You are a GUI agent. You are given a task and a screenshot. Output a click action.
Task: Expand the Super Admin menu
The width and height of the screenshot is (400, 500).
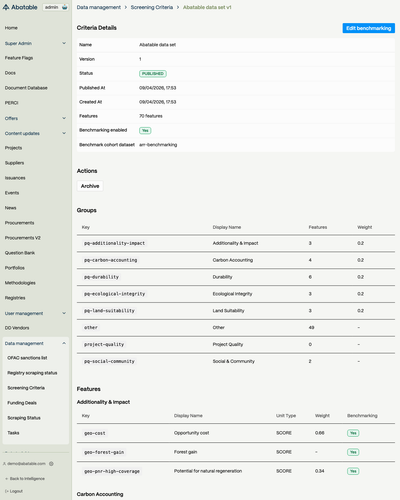pos(64,43)
